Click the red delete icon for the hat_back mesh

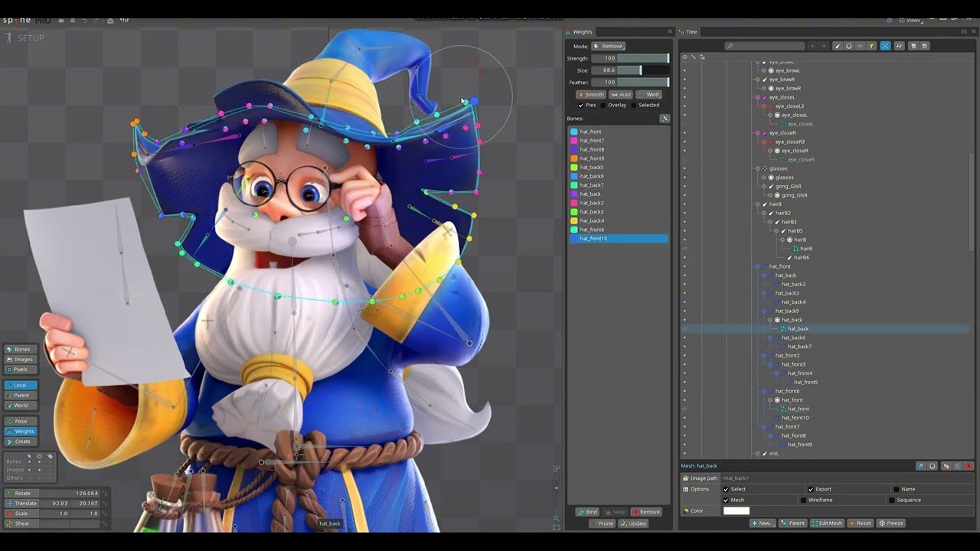coord(969,465)
